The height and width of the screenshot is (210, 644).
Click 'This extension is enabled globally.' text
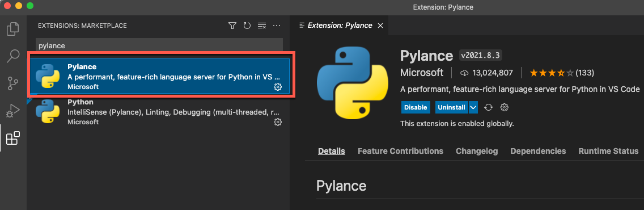click(457, 123)
